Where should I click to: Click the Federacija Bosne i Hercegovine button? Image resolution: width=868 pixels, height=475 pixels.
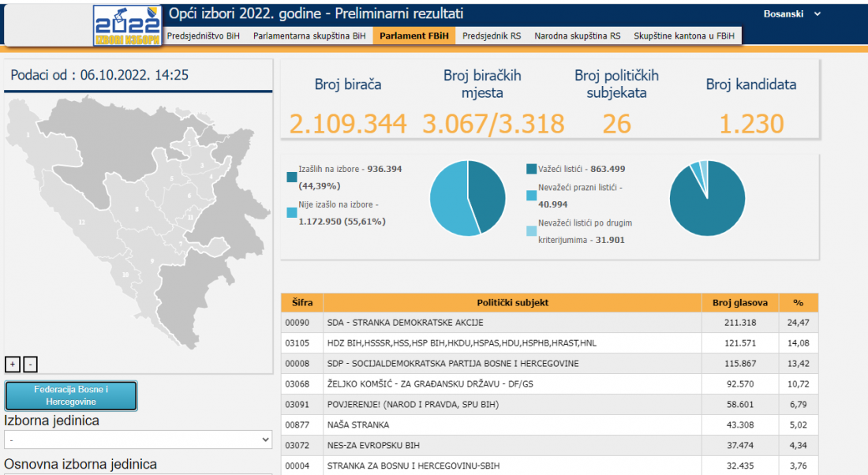(70, 395)
